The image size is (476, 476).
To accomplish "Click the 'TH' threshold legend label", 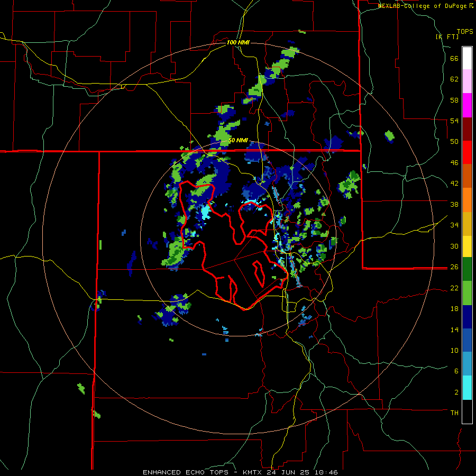I will click(x=454, y=413).
